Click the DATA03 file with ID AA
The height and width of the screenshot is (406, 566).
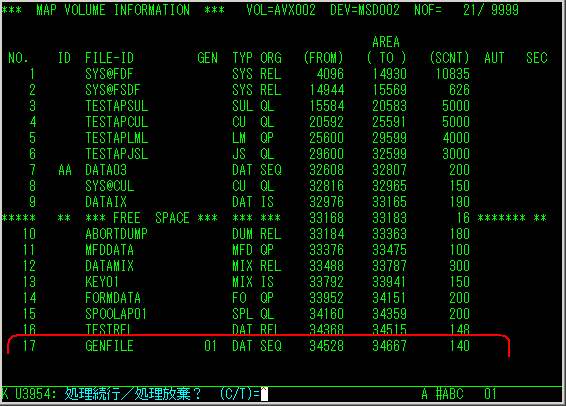pos(106,170)
